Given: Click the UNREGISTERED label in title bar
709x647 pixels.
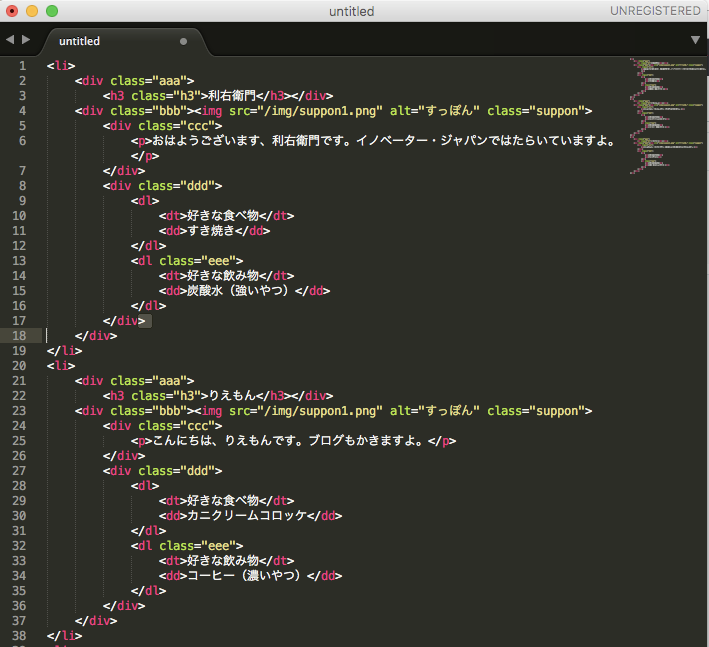Looking at the screenshot, I should [655, 11].
